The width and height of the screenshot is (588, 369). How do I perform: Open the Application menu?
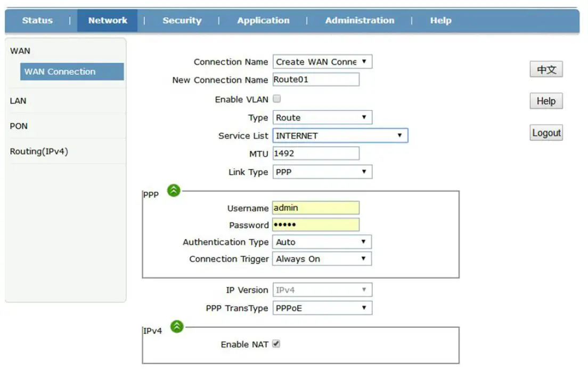[263, 20]
